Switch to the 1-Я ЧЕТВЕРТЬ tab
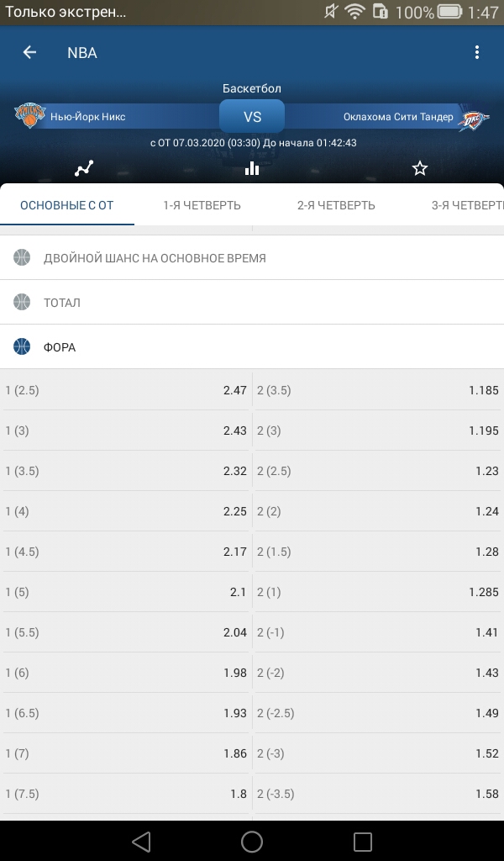 tap(202, 205)
